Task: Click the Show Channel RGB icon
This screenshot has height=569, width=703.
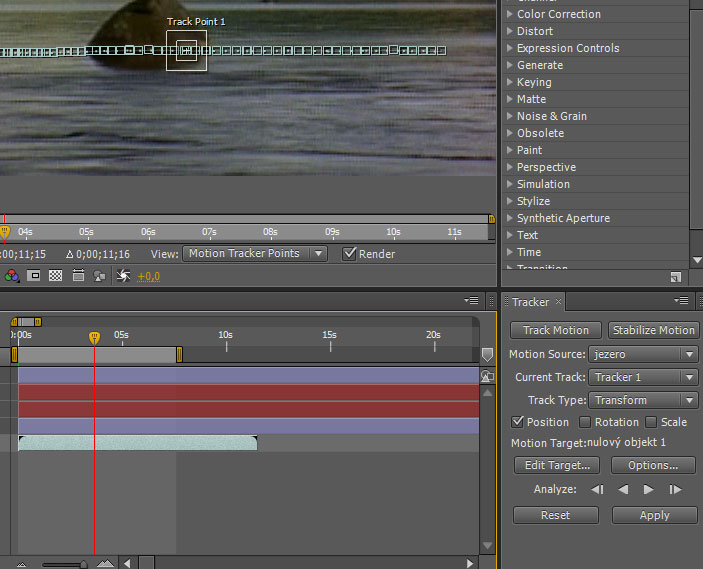Action: [12, 276]
